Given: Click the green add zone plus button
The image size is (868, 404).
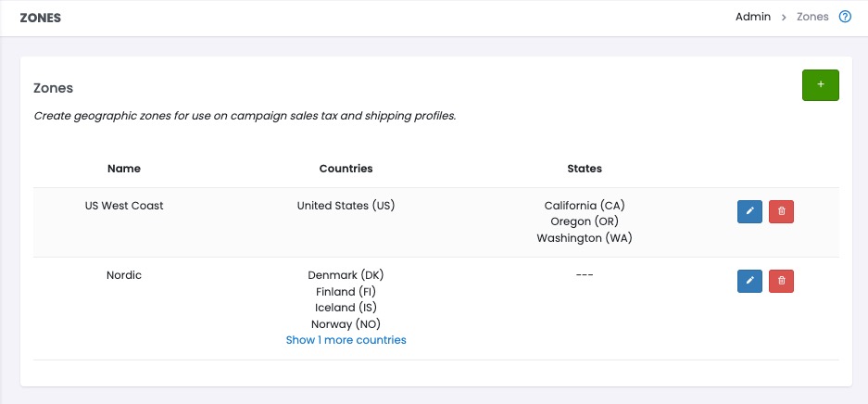Looking at the screenshot, I should point(820,84).
